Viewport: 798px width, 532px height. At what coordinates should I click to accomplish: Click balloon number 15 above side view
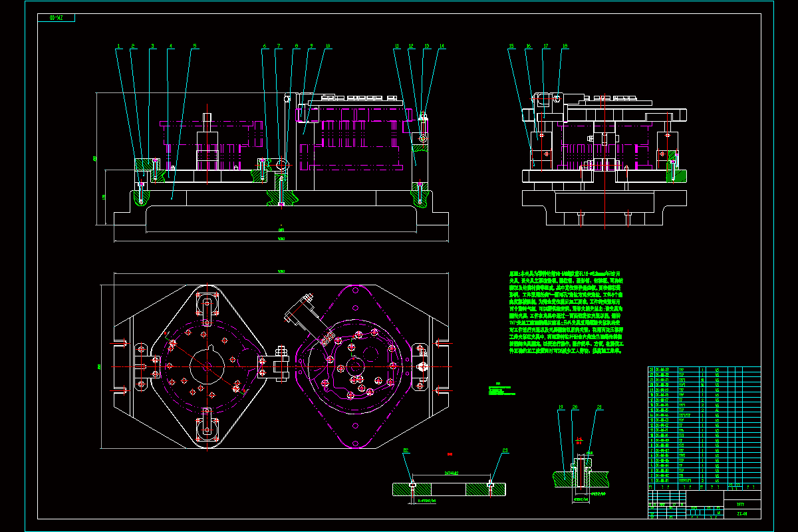[511, 47]
